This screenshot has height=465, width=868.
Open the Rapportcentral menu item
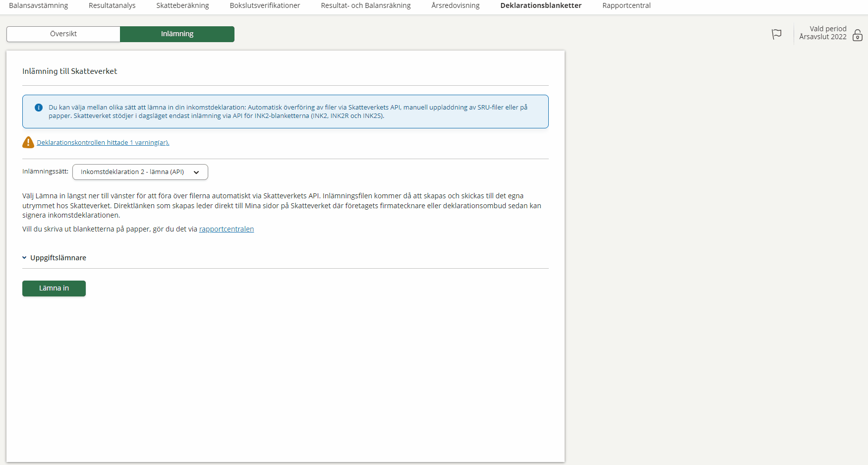coord(626,5)
